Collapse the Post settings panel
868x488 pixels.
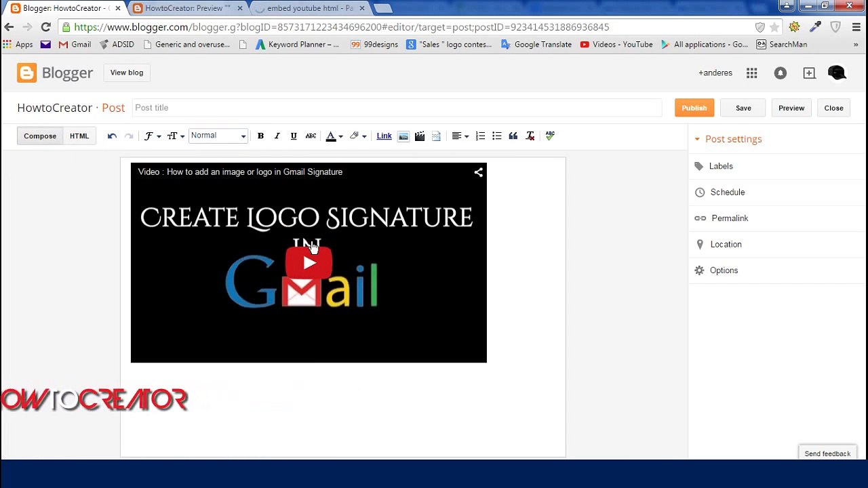click(x=728, y=139)
